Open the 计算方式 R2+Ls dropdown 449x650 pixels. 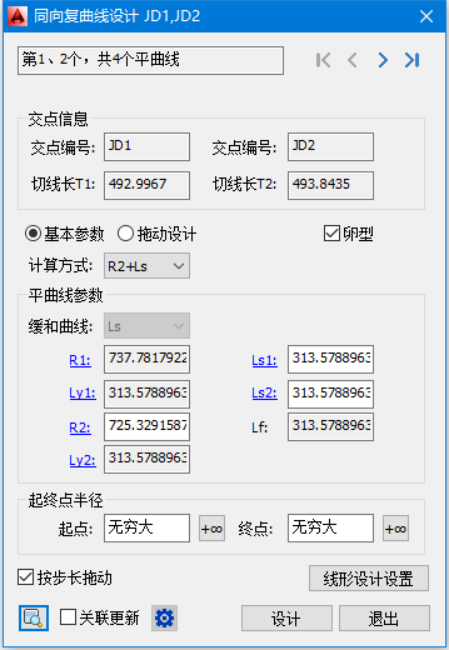click(147, 266)
